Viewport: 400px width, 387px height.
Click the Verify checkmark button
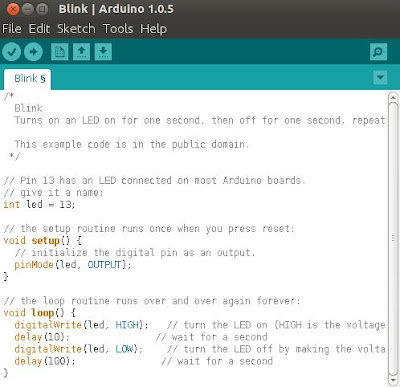pos(12,52)
